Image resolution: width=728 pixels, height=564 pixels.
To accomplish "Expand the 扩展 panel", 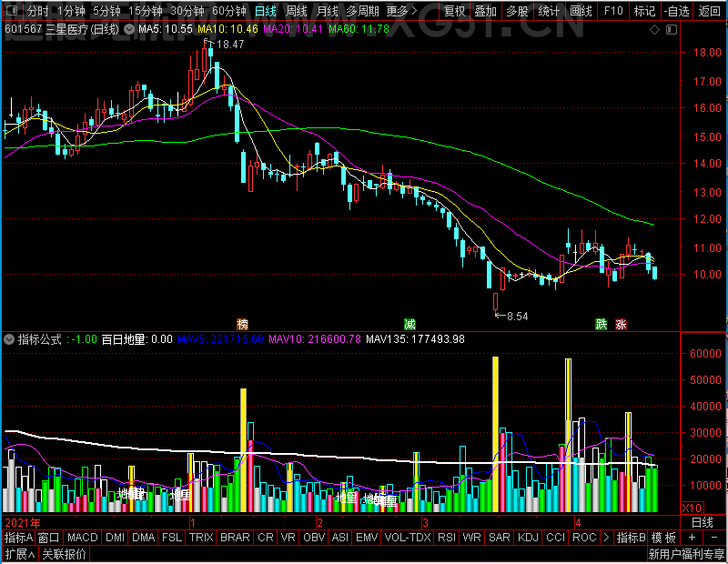I will [20, 554].
